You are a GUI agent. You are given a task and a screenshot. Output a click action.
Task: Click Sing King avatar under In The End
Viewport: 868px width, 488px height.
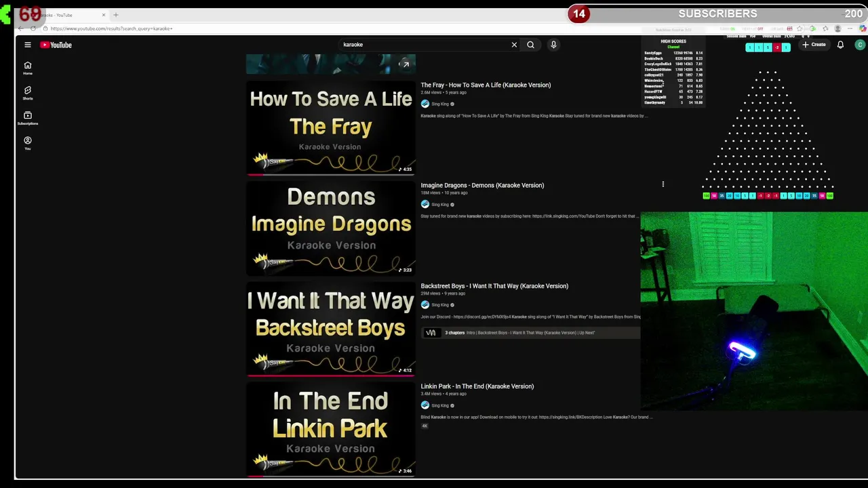pyautogui.click(x=425, y=405)
